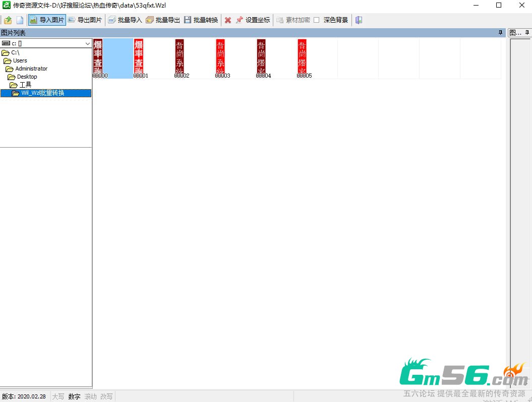Click the open file icon in toolbar

pyautogui.click(x=8, y=20)
